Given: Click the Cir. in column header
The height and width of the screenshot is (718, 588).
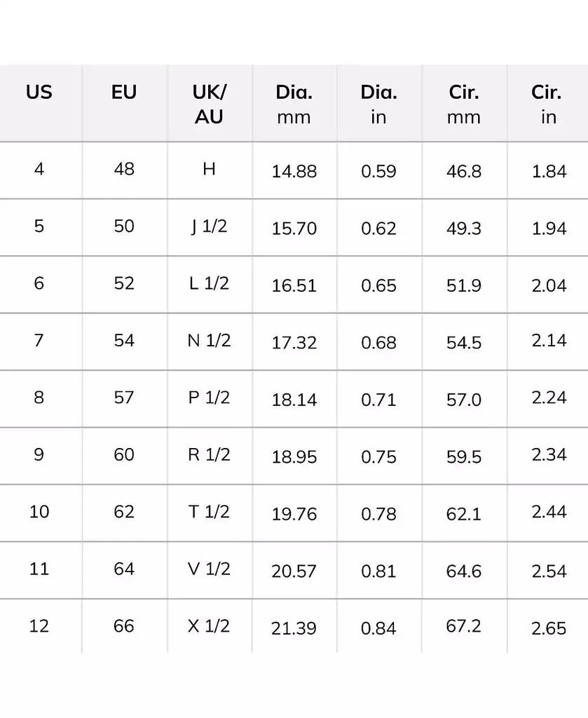Looking at the screenshot, I should click(x=547, y=104).
